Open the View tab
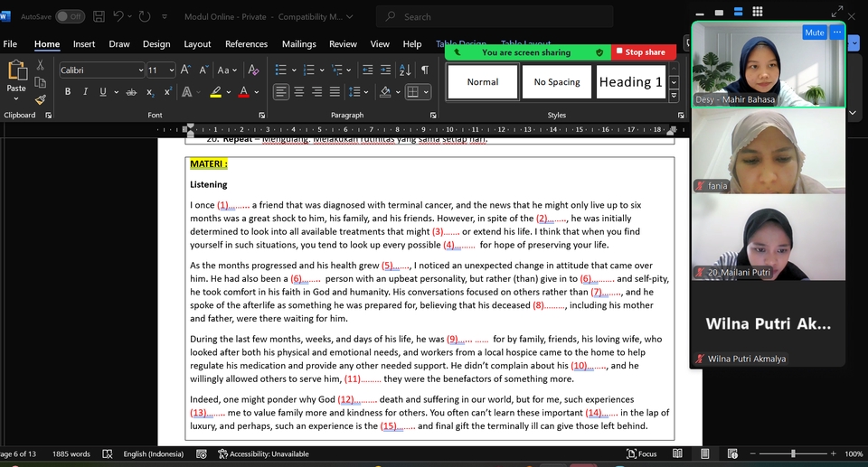868x467 pixels. [x=380, y=44]
